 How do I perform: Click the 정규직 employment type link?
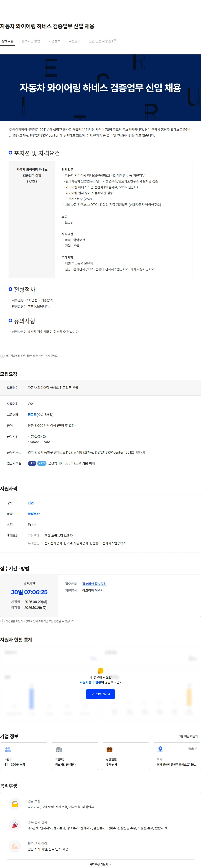point(32,414)
